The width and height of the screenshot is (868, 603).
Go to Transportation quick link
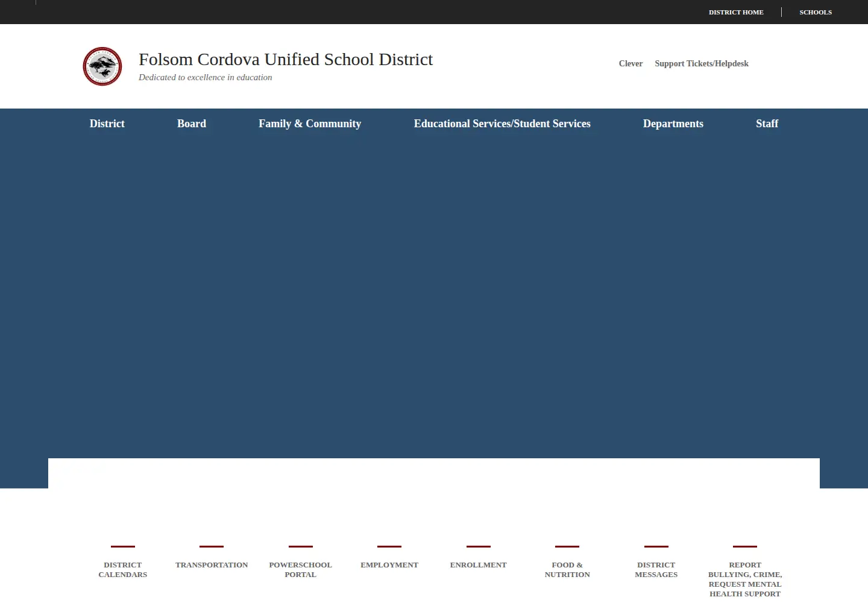[x=212, y=565]
